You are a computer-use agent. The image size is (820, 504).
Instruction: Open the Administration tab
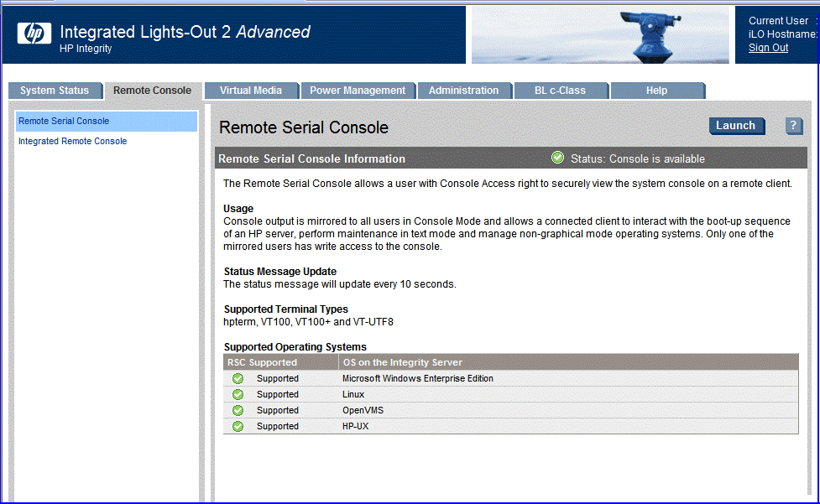coord(464,91)
